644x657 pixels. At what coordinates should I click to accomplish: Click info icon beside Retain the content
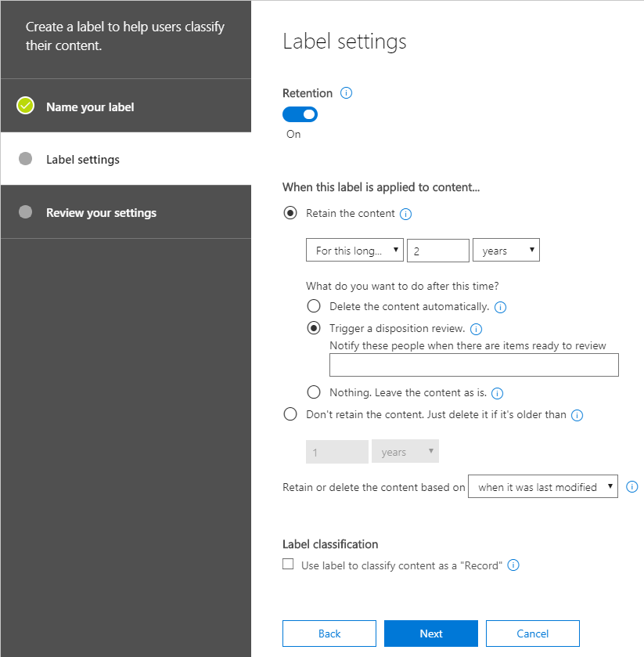click(405, 214)
